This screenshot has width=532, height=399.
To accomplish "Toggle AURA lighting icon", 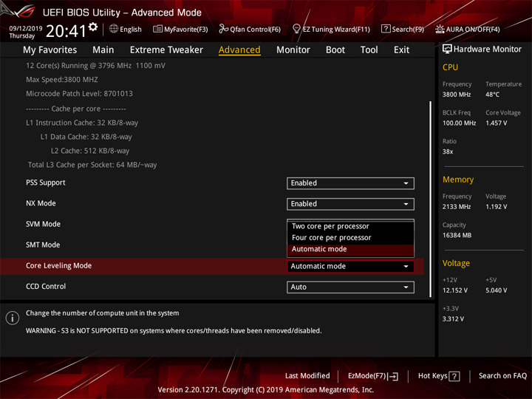I will (440, 29).
